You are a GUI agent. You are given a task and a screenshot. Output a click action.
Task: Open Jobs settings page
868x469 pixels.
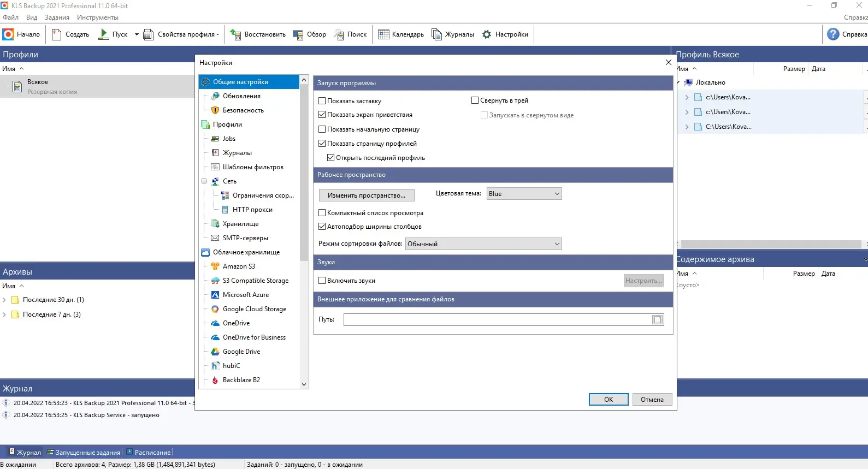pyautogui.click(x=229, y=139)
